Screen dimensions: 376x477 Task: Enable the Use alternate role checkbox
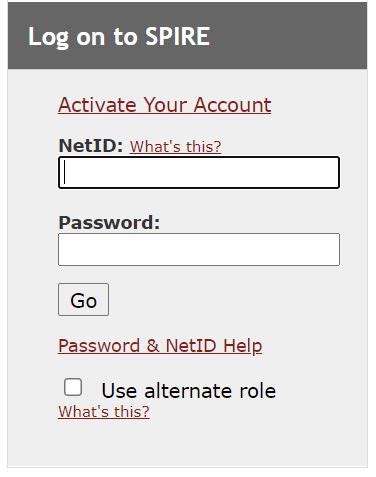pos(73,387)
